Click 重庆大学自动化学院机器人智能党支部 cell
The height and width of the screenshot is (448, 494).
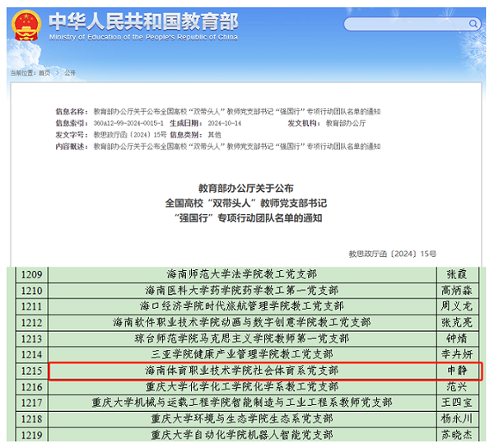pos(241,435)
